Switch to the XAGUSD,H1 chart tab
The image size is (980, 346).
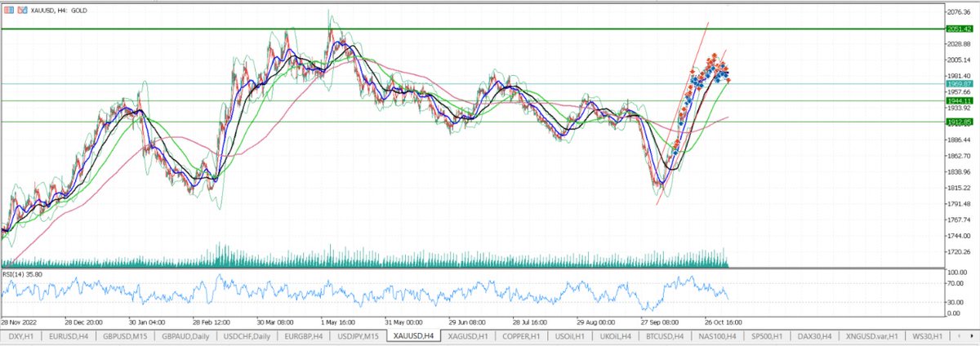[468, 336]
